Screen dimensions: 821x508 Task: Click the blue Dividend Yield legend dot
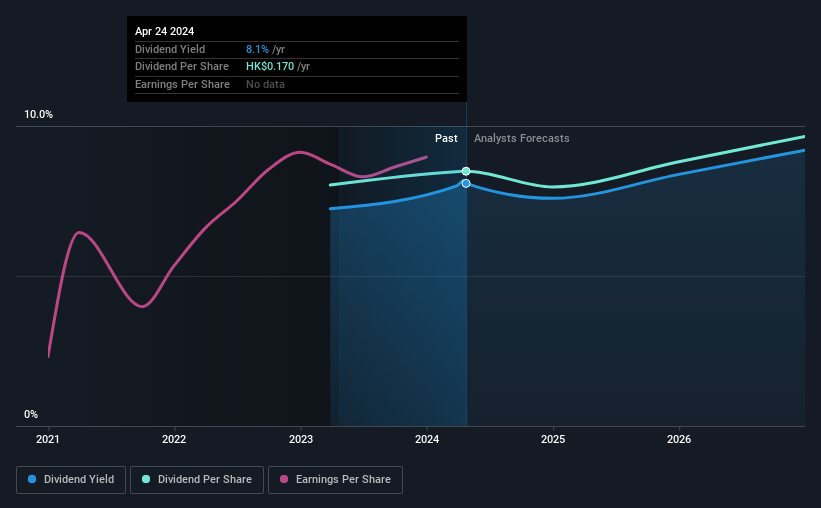click(x=32, y=479)
